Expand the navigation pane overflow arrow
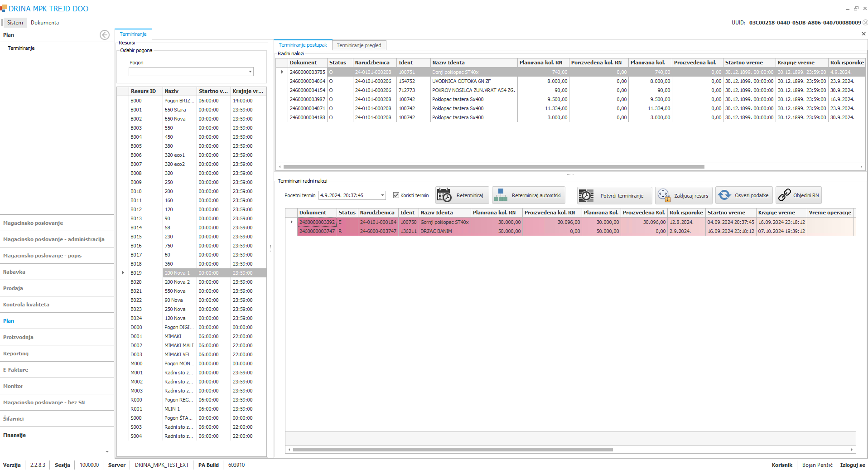This screenshot has height=470, width=868. coord(107,451)
